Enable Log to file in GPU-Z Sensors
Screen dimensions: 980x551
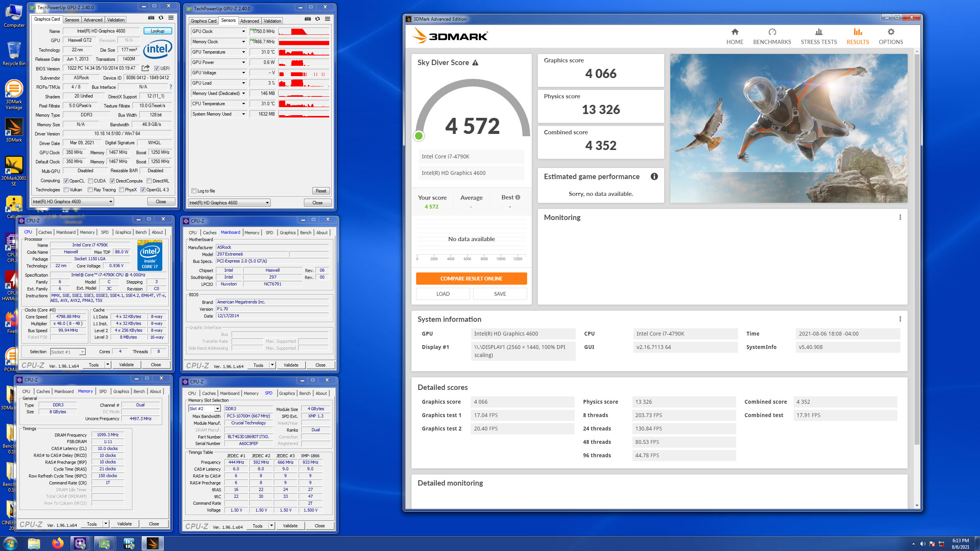[194, 191]
